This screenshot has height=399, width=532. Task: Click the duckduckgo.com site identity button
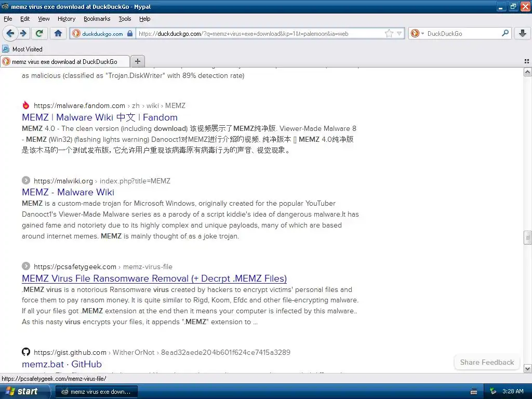coord(102,34)
